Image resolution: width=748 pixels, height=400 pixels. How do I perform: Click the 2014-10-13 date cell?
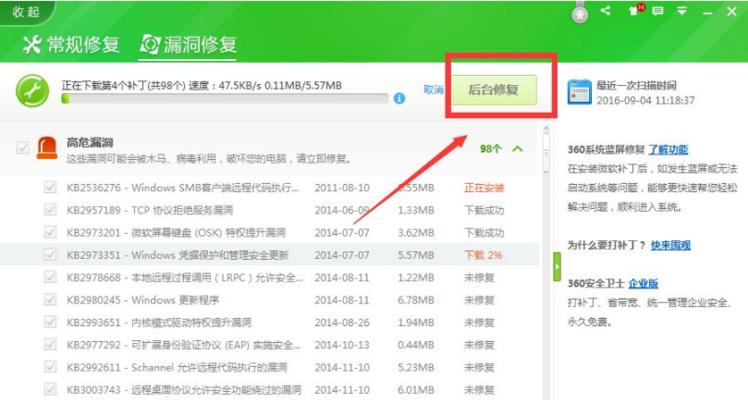(342, 345)
